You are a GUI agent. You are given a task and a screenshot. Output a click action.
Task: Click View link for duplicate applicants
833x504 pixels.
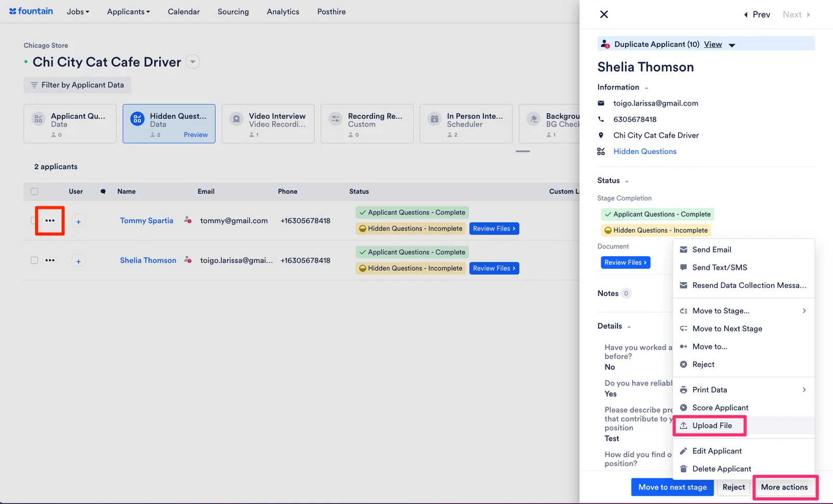pos(713,44)
